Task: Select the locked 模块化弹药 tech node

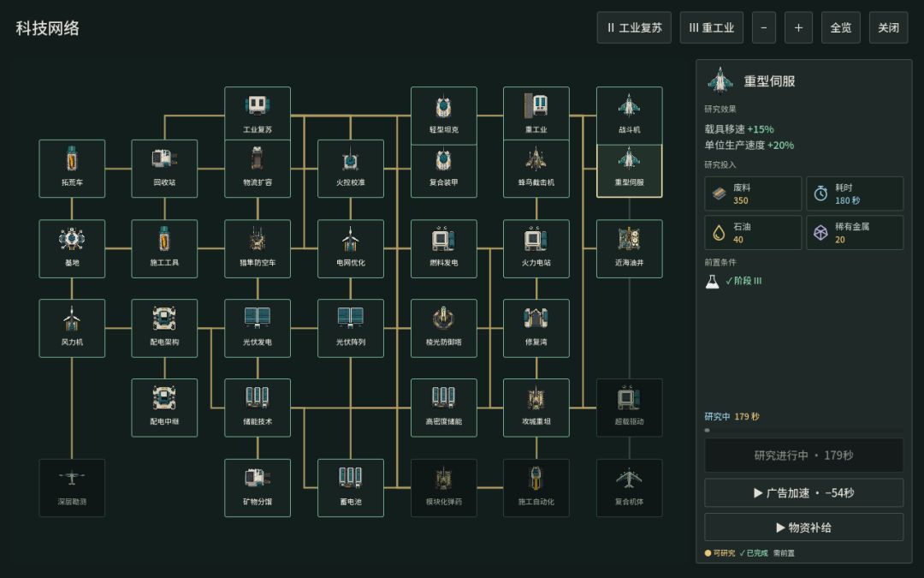Action: [x=444, y=488]
